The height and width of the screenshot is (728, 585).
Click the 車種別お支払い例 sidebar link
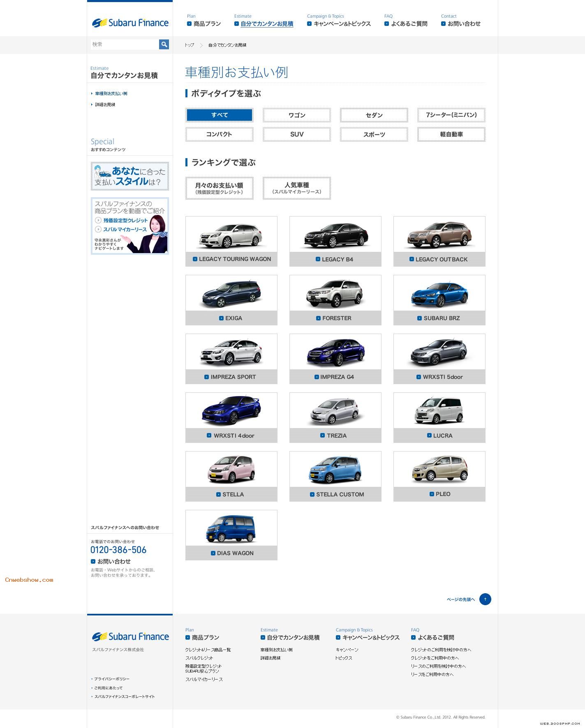click(111, 94)
